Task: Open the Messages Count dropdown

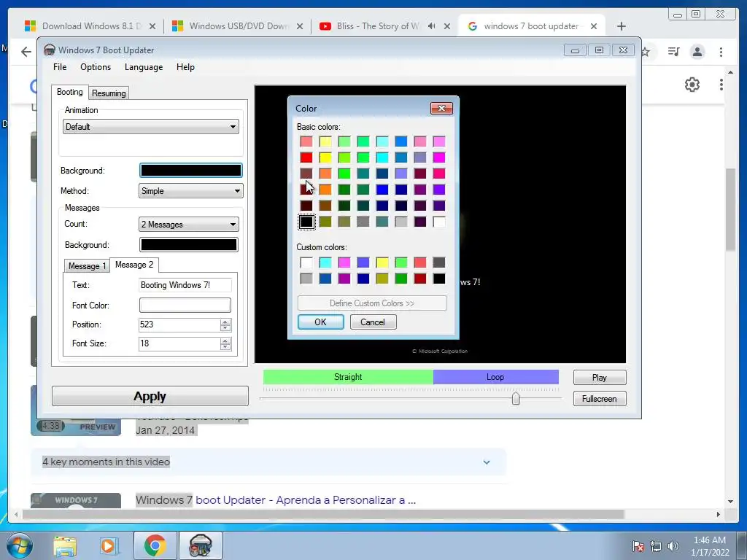Action: click(x=189, y=225)
